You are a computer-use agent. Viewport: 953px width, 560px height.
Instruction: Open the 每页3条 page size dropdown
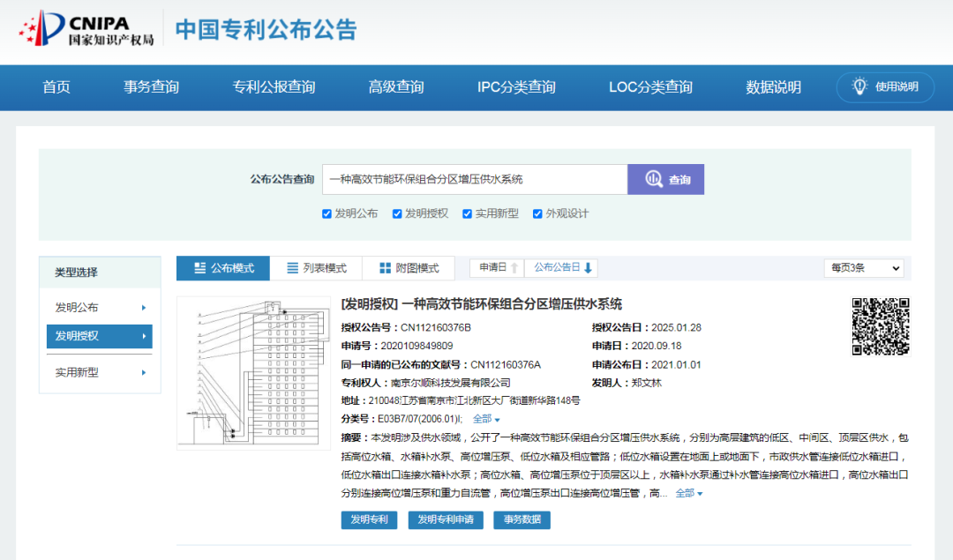(x=864, y=268)
